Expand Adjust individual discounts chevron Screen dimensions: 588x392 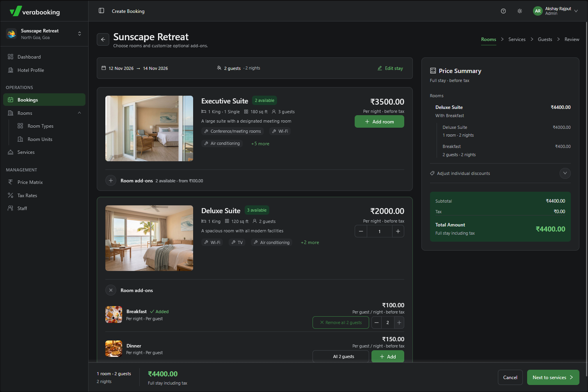tap(565, 173)
